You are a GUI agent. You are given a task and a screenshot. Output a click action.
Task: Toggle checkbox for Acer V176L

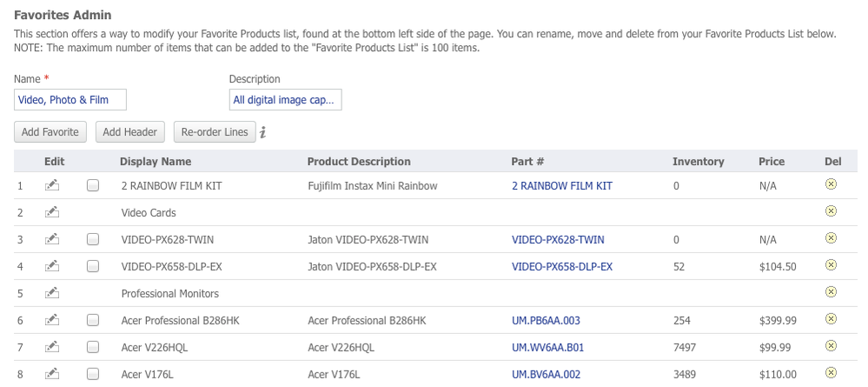[x=93, y=374]
